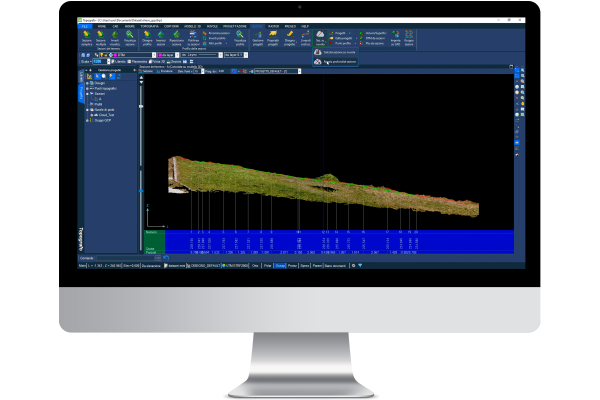Viewport: 600px width, 400px height.
Task: Click the gear icon in status bar
Action: [353, 265]
